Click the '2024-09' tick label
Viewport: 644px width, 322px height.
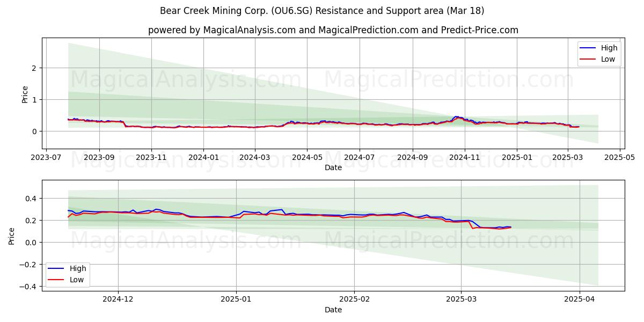412,158
